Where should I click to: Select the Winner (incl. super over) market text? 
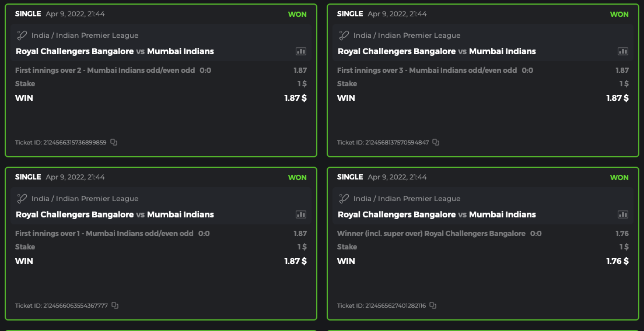pyautogui.click(x=431, y=234)
